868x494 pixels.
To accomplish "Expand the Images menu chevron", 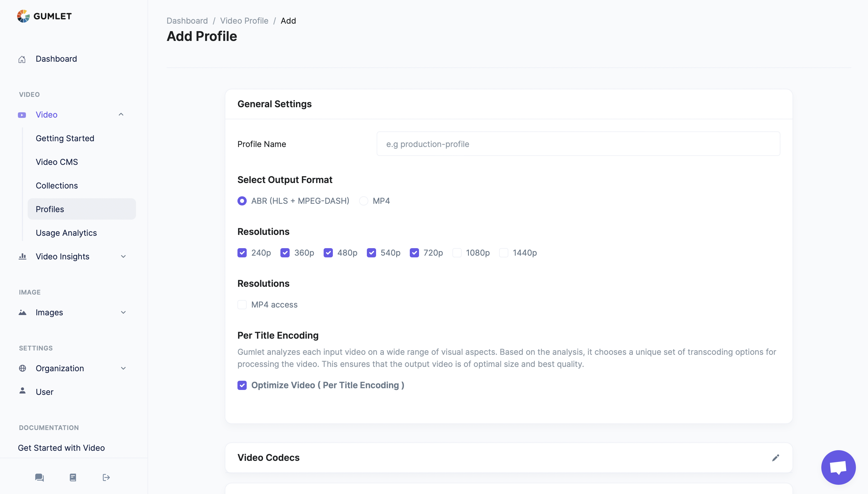I will pos(123,312).
